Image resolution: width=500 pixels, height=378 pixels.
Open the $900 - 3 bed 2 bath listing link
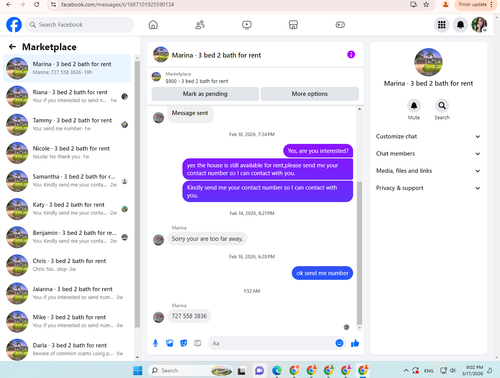pos(197,81)
